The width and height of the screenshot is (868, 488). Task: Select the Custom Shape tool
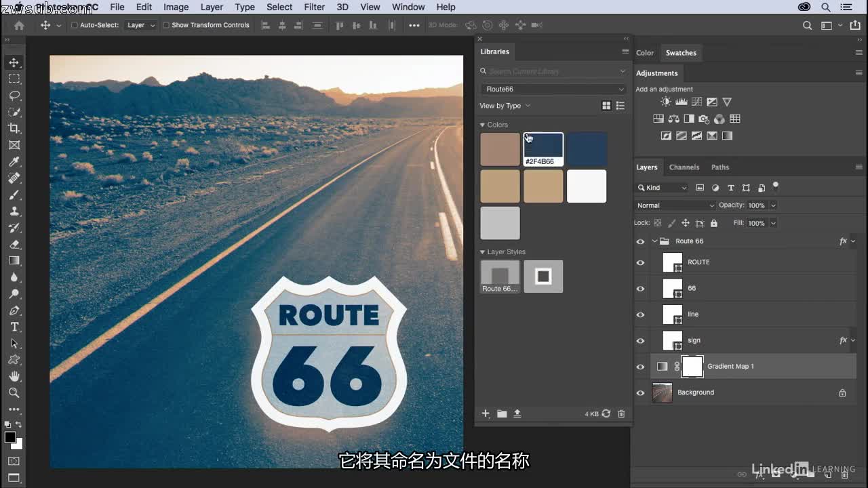tap(14, 360)
